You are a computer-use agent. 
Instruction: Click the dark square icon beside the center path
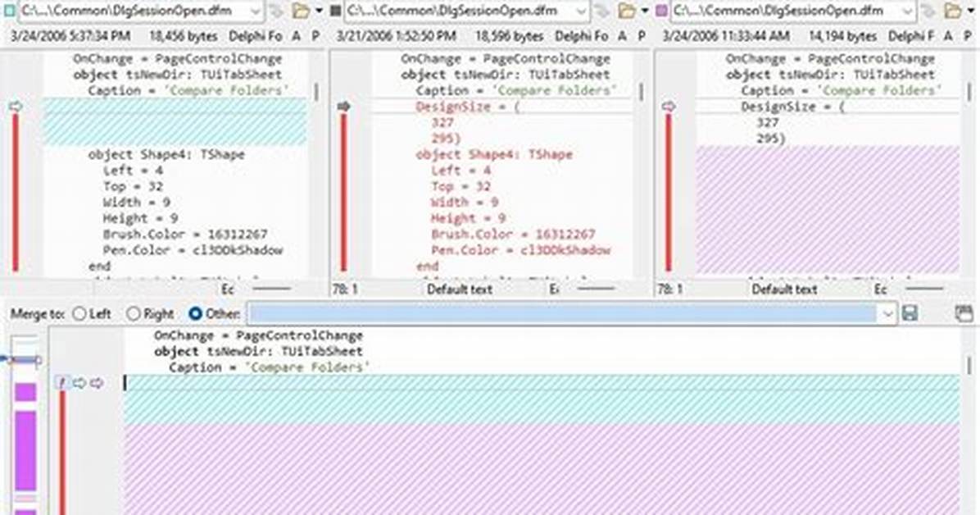[x=336, y=11]
